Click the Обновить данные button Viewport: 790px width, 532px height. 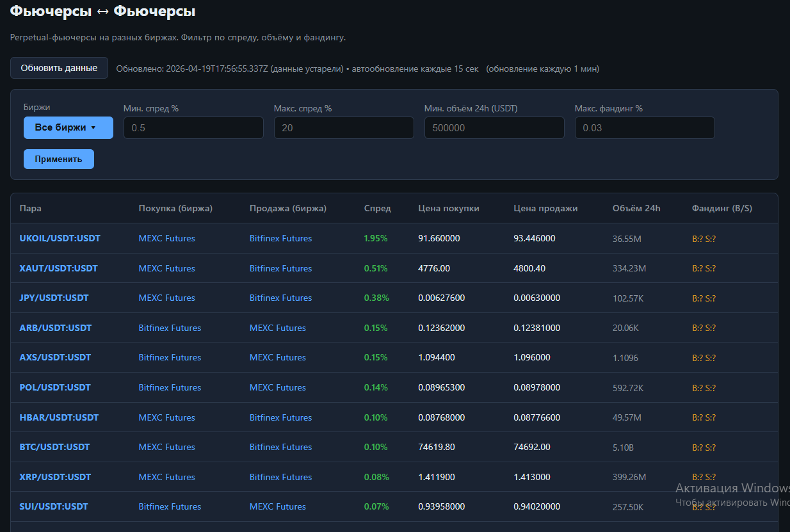click(59, 68)
